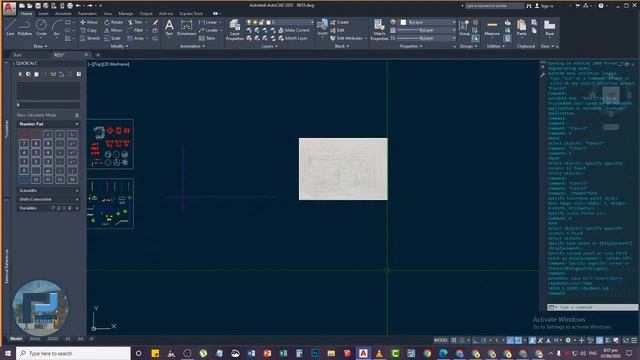Viewport: 640px width, 360px height.
Task: Click the Move tool
Action: coord(89,22)
